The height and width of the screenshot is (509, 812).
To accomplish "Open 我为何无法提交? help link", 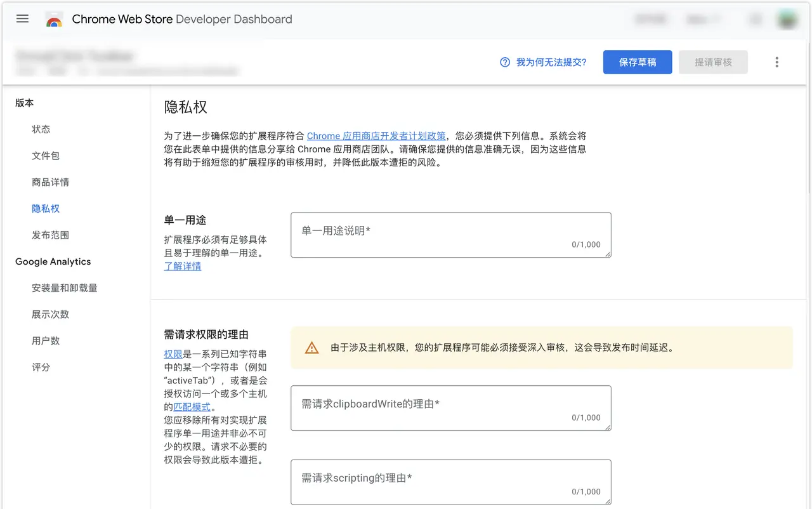I will tap(551, 62).
